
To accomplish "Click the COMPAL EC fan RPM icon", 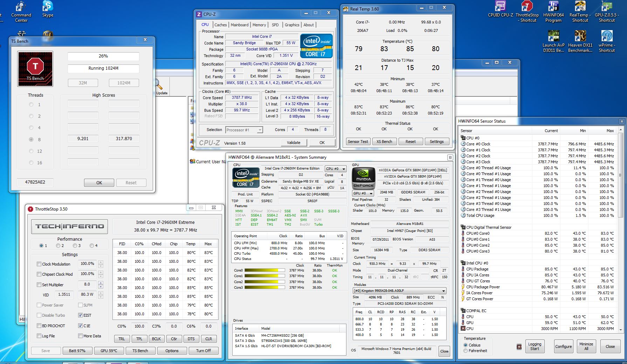I will tap(463, 329).
